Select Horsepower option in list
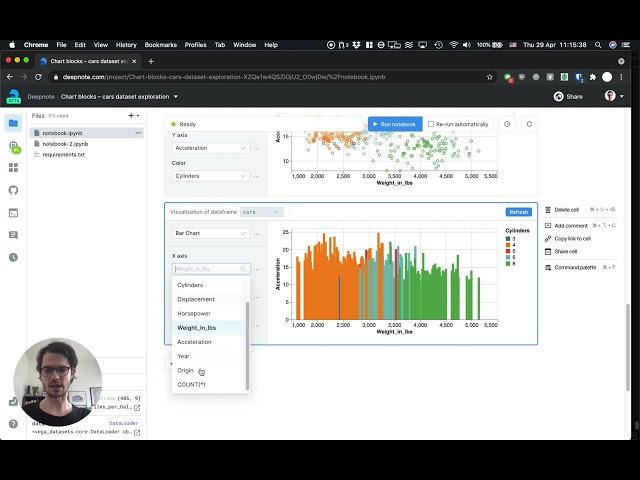 click(209, 313)
